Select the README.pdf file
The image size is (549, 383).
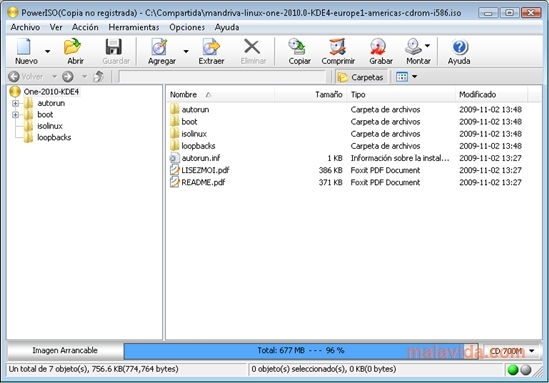203,182
